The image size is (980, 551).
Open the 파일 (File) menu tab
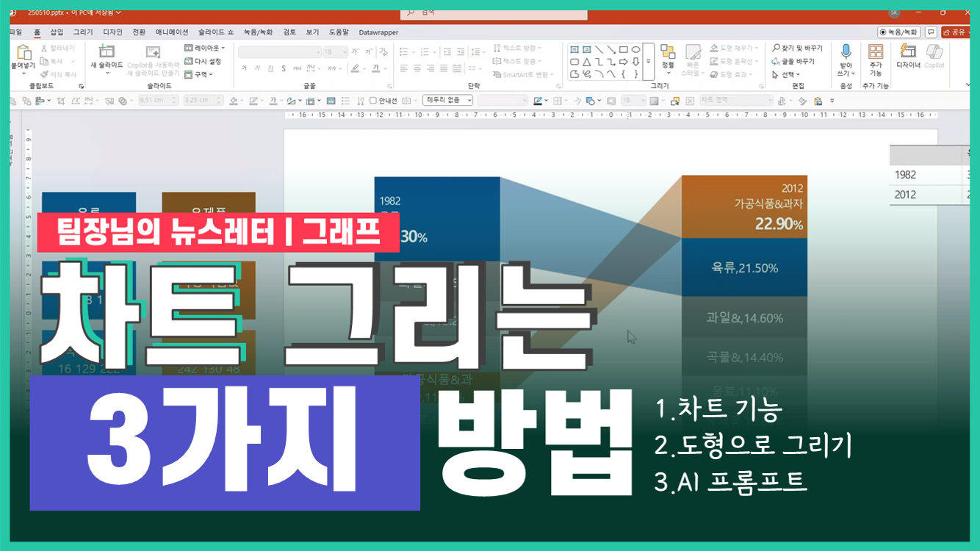[x=15, y=32]
